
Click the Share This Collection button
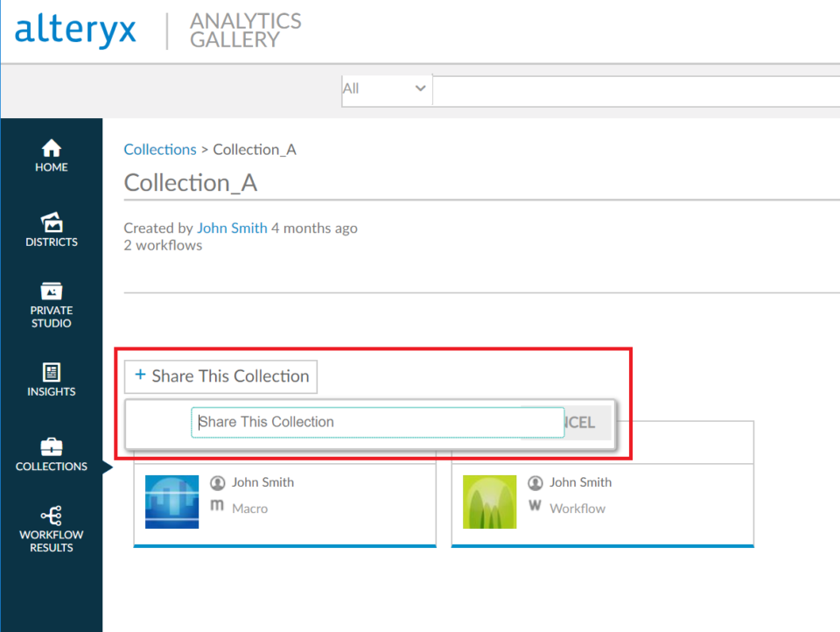[x=220, y=376]
